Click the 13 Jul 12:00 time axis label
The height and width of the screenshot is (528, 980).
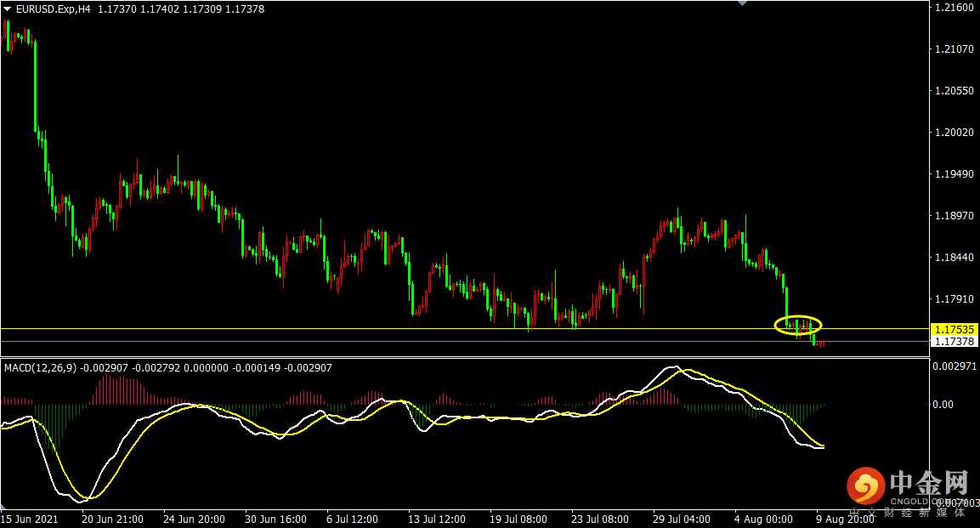(437, 518)
